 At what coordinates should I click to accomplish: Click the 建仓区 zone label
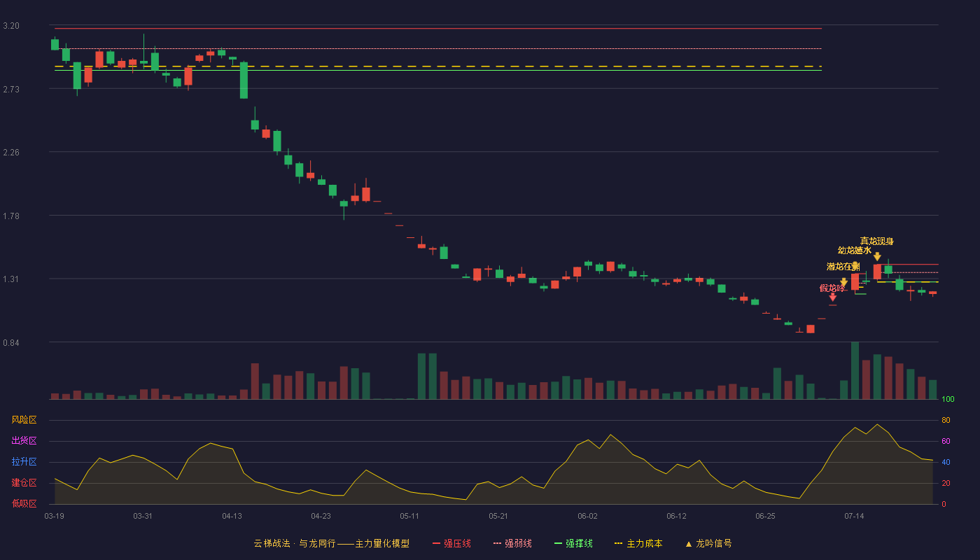click(x=24, y=483)
